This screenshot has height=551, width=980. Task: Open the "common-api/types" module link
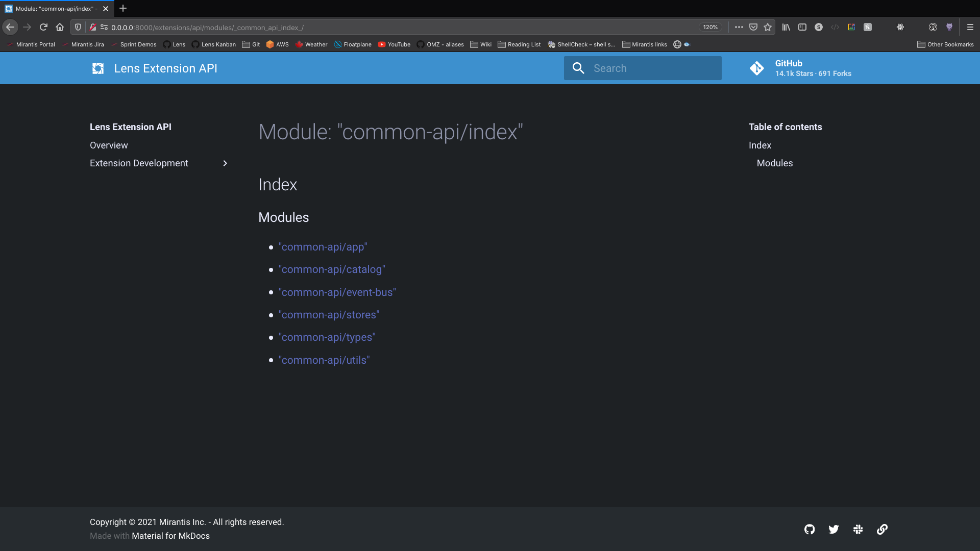327,337
